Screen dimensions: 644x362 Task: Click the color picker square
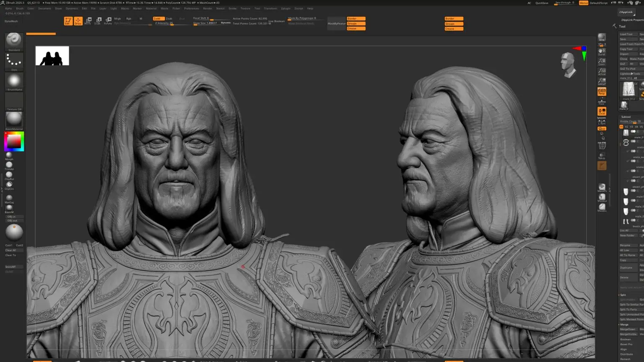(x=14, y=142)
